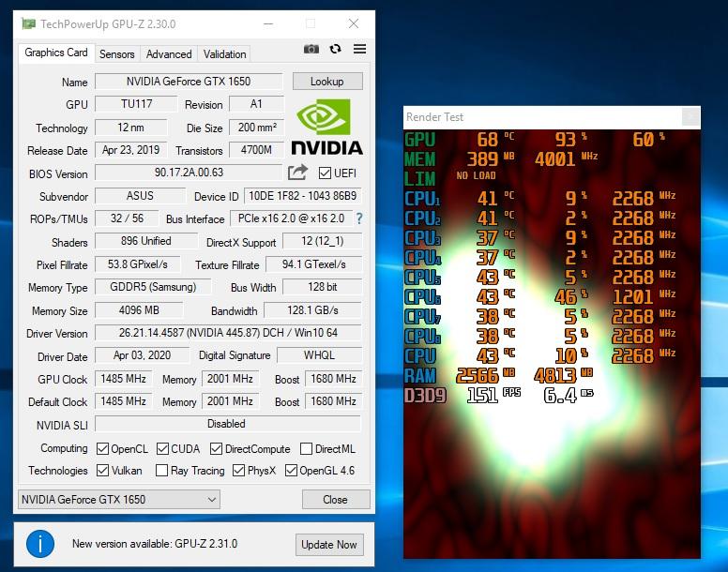Click the Bus Interface question mark help
The height and width of the screenshot is (572, 728).
(359, 218)
